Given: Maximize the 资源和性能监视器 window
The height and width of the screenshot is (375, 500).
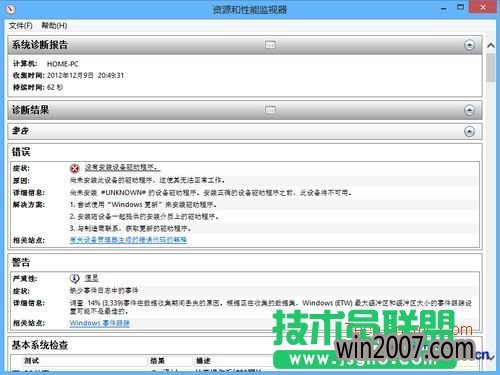Looking at the screenshot, I should pyautogui.click(x=460, y=7).
